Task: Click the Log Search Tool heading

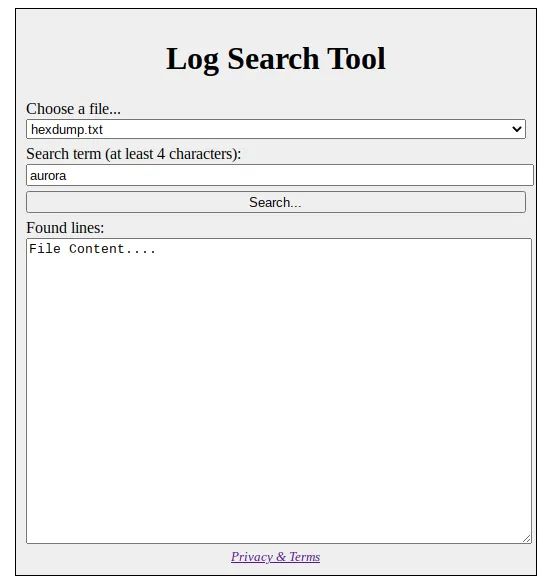Action: pyautogui.click(x=275, y=59)
